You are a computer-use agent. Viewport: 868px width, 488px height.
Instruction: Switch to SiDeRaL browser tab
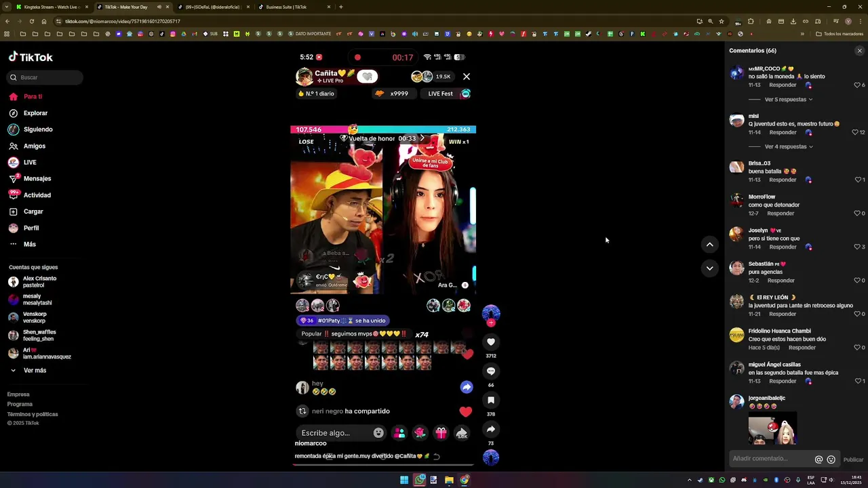click(x=214, y=7)
